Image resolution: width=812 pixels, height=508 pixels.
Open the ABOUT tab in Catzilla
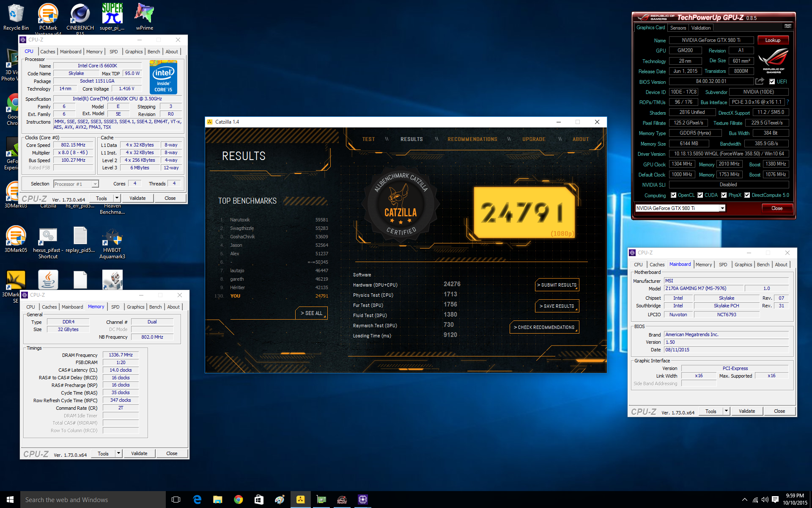tap(581, 139)
